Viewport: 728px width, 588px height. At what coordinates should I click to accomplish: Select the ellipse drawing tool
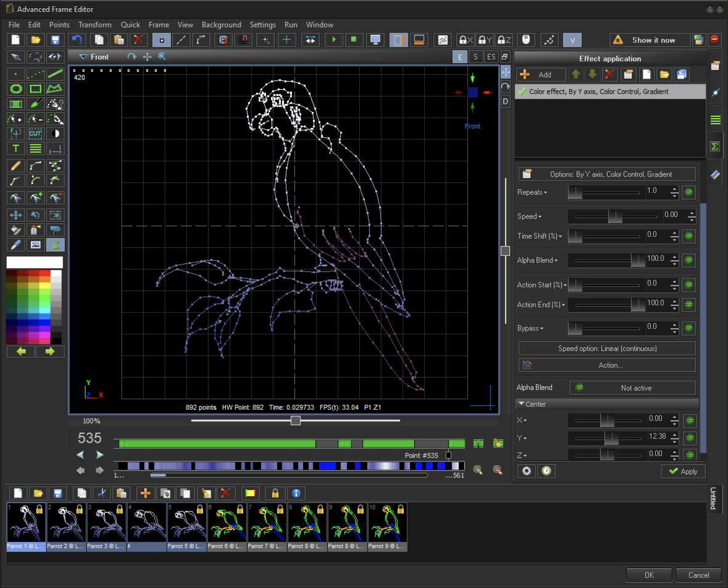point(16,89)
